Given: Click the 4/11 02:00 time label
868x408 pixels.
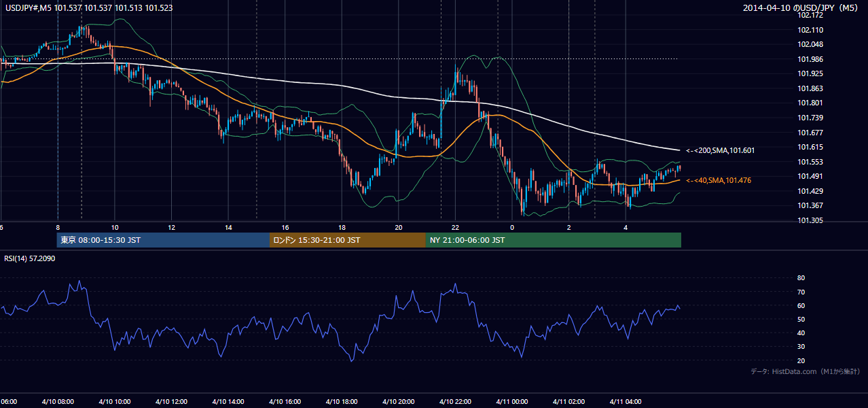Looking at the screenshot, I should coord(568,401).
